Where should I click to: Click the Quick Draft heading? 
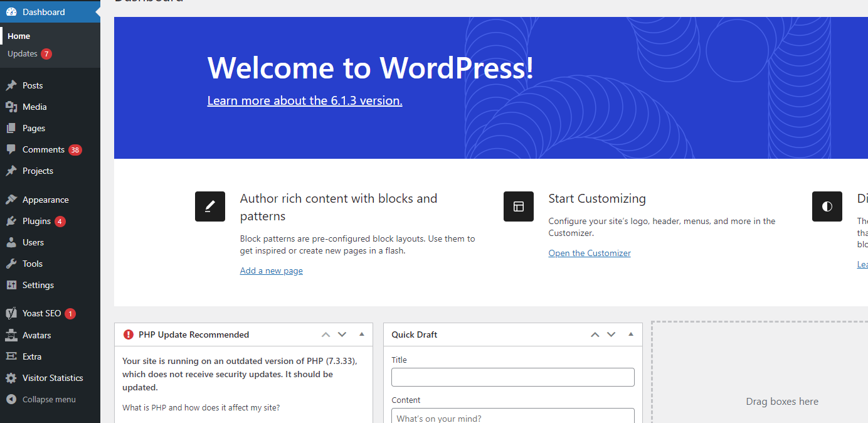pyautogui.click(x=415, y=335)
